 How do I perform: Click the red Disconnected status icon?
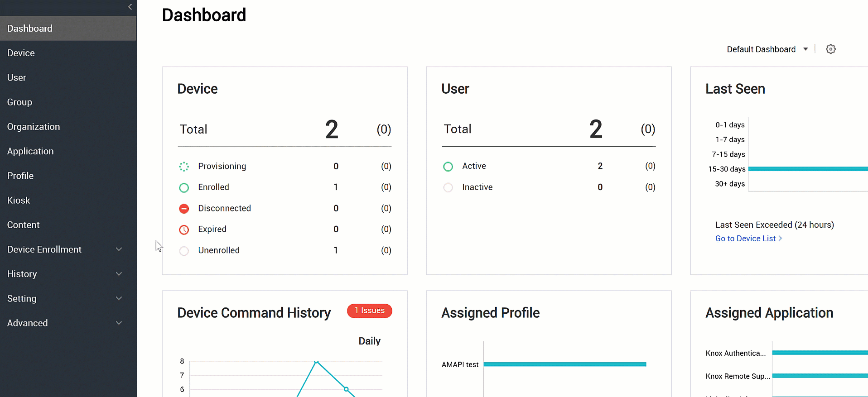point(184,209)
